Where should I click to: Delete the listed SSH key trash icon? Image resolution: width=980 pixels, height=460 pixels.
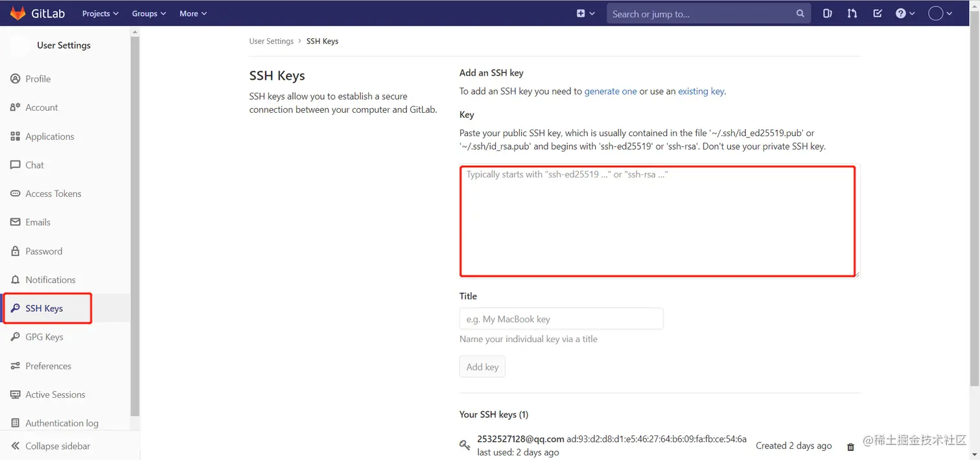pos(851,446)
